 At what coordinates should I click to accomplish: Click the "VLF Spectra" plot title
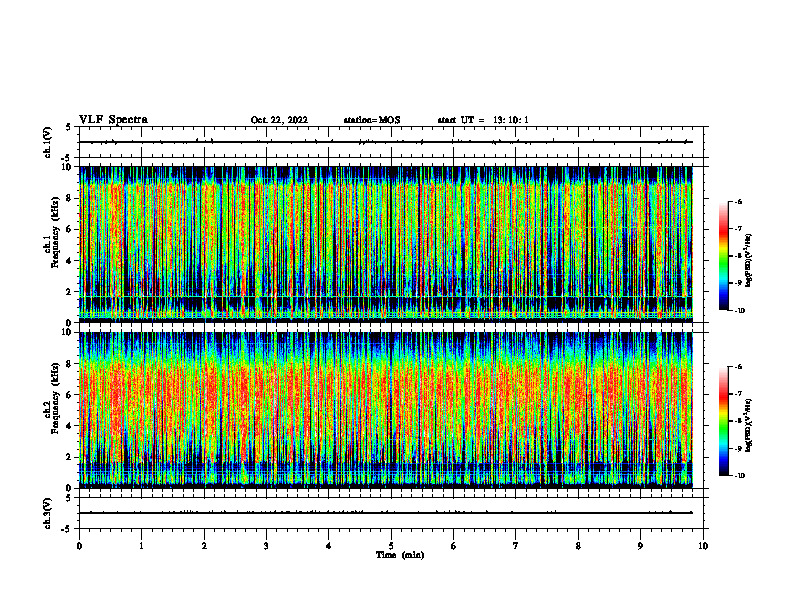pyautogui.click(x=113, y=120)
